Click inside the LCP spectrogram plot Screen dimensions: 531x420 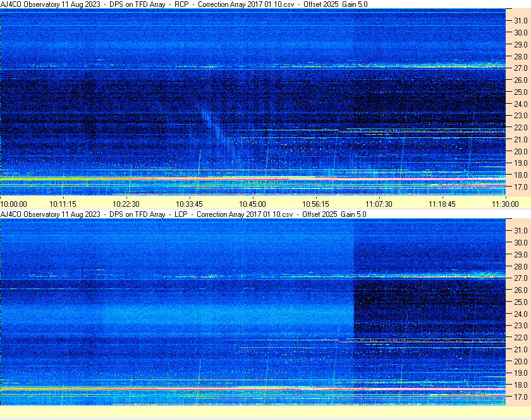(253, 312)
